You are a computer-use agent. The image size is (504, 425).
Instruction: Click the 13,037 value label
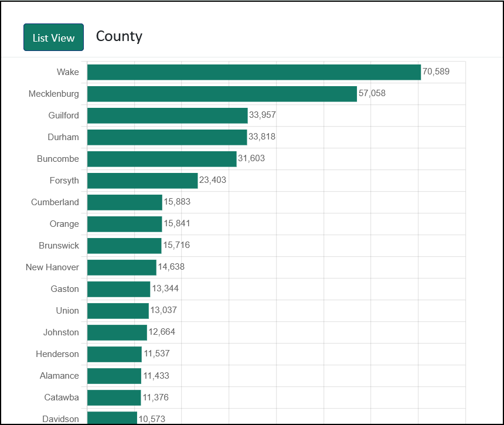click(x=164, y=310)
